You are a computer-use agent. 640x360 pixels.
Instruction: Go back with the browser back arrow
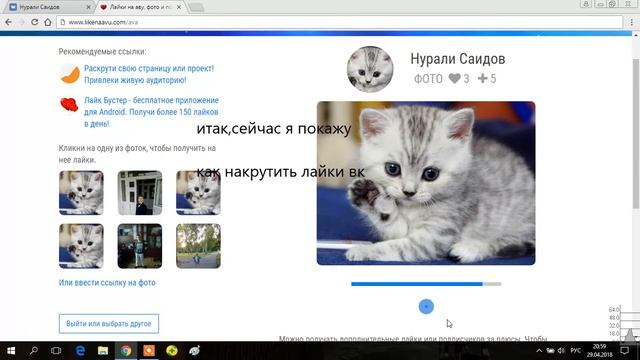(x=9, y=22)
